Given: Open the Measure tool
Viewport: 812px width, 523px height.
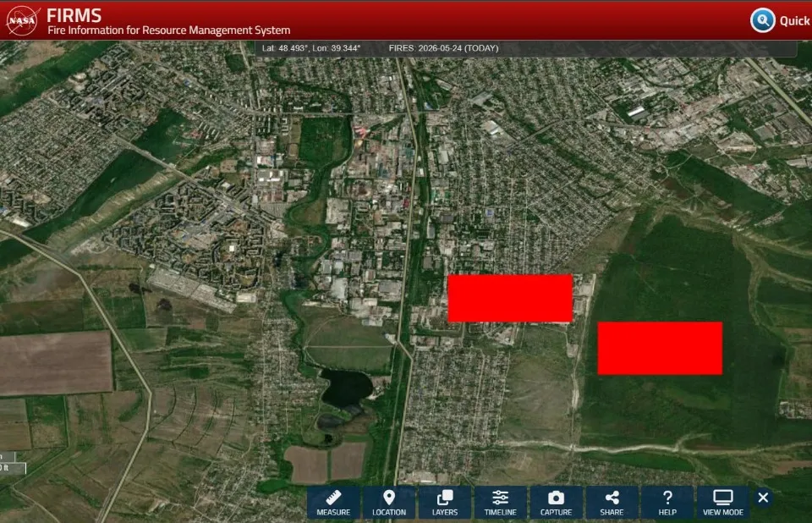Looking at the screenshot, I should [333, 502].
